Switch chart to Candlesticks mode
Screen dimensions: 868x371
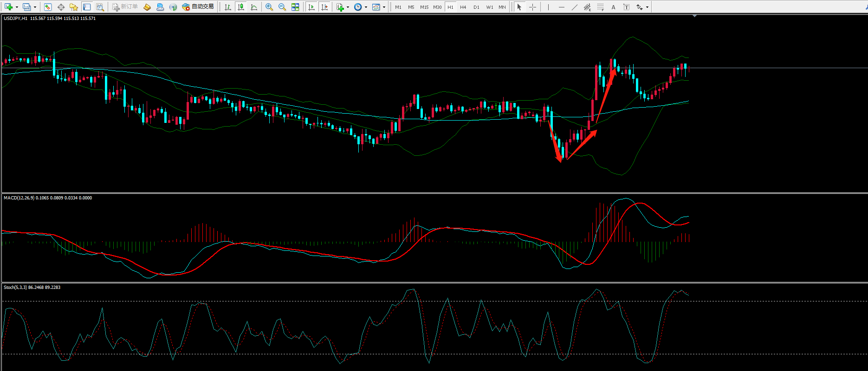click(241, 7)
